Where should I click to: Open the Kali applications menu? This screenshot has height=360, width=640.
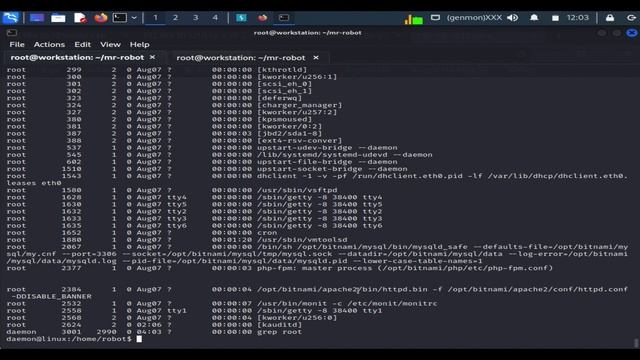click(11, 18)
